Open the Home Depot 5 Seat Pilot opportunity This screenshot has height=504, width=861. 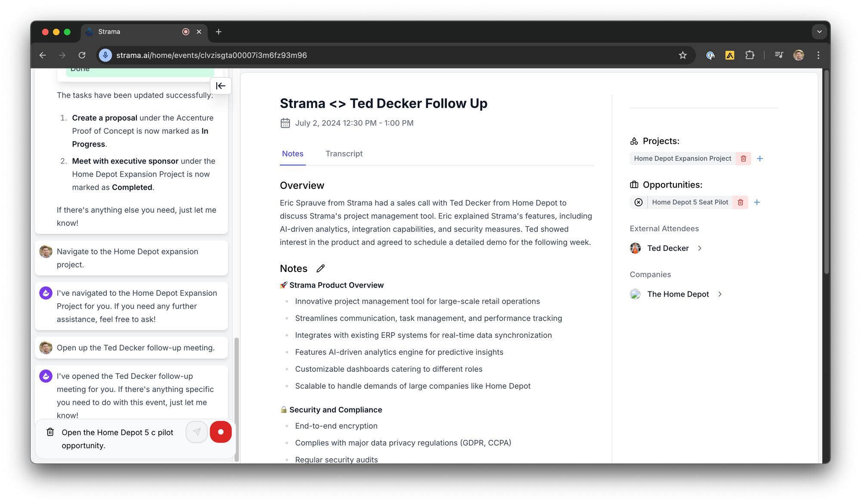tap(690, 202)
